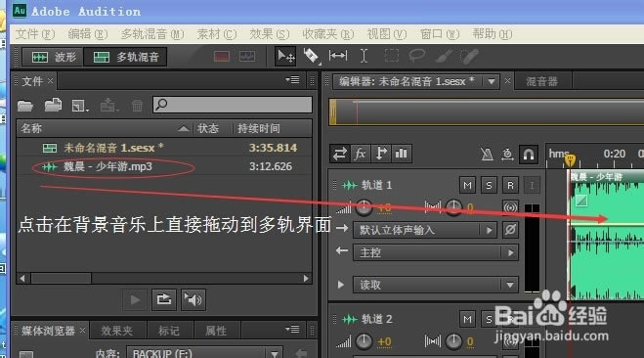Image resolution: width=644 pixels, height=358 pixels.
Task: Click Insert into multitrack icon
Action: [x=109, y=106]
